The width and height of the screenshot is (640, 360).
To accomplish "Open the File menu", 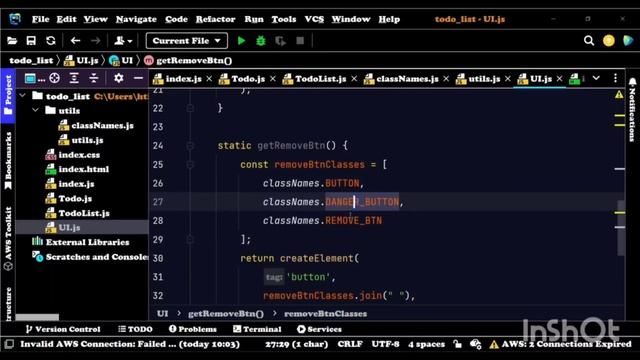I will click(x=40, y=19).
